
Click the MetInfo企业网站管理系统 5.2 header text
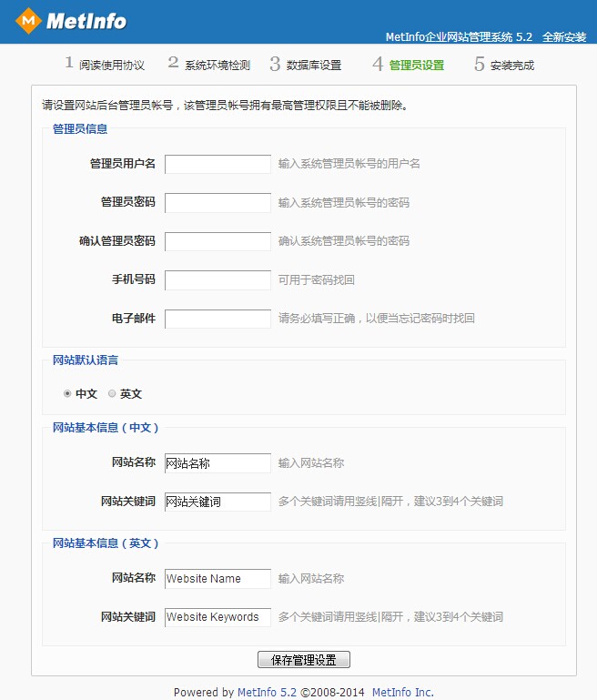pos(460,36)
